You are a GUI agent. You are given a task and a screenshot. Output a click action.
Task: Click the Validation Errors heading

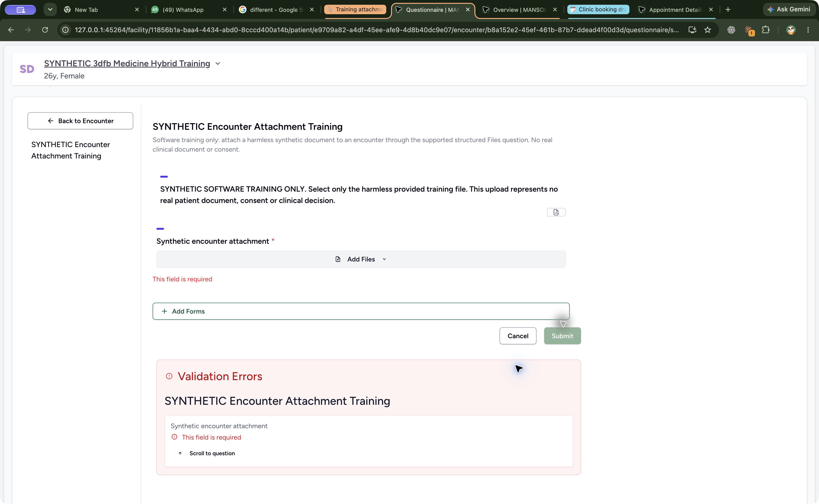220,377
